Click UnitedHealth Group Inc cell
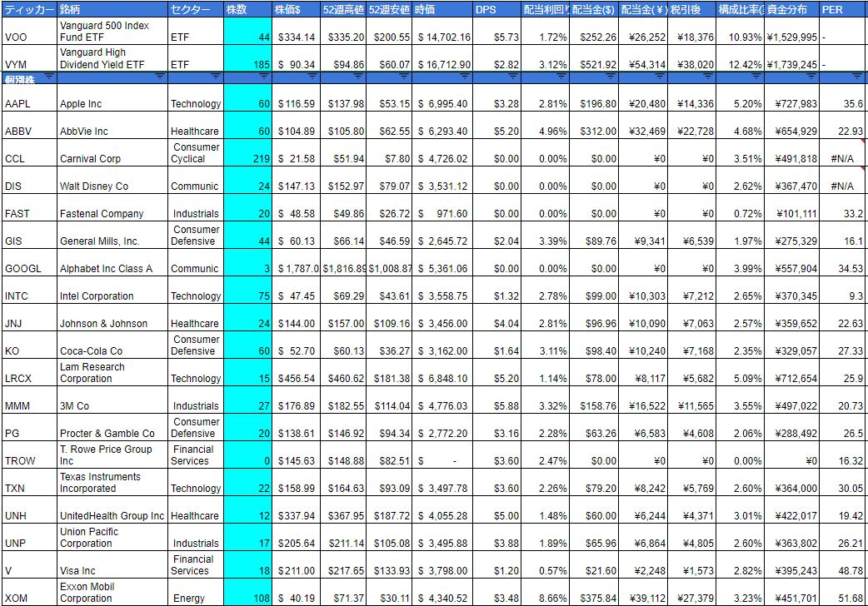 click(x=112, y=509)
